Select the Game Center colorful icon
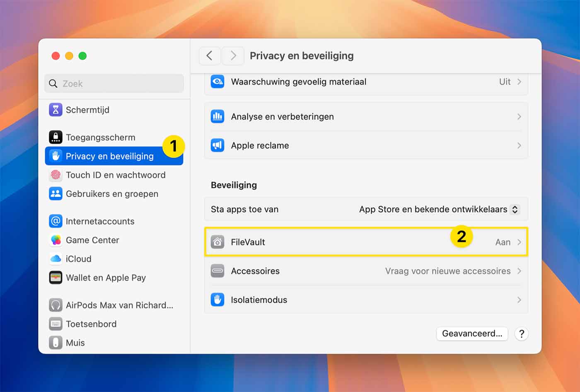 click(x=56, y=240)
